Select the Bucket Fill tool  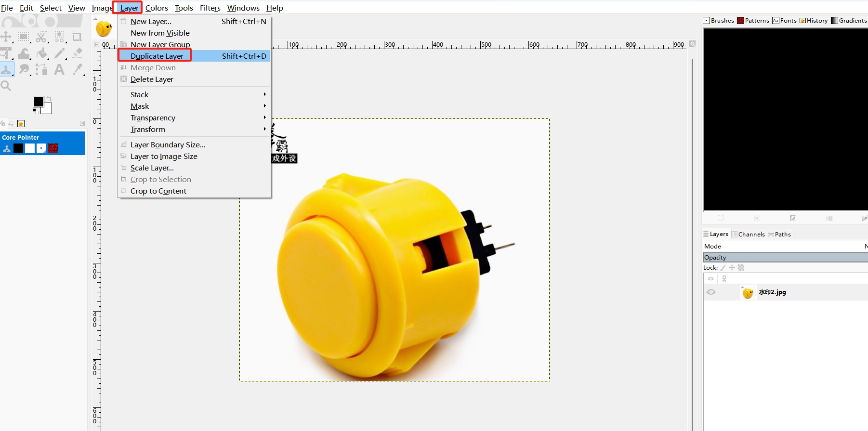pos(41,53)
